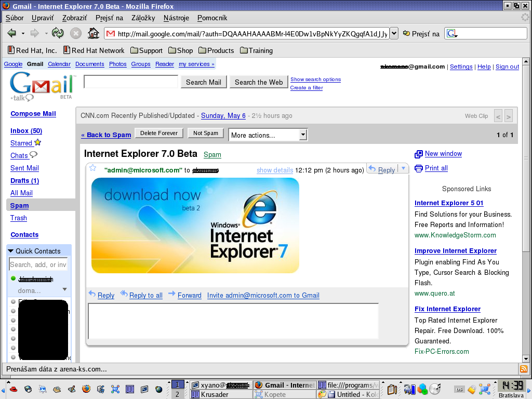Open the More actions dropdown

tap(268, 135)
